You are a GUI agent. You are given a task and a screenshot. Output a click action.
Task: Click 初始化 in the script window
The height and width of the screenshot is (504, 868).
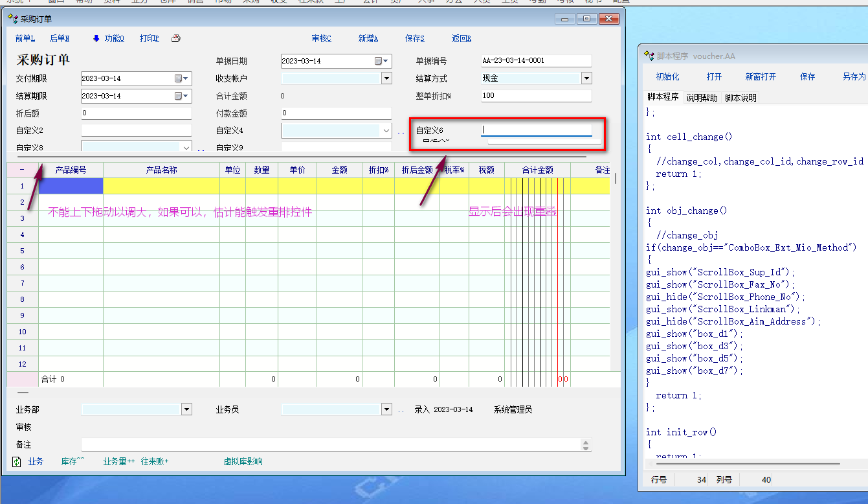(x=667, y=76)
